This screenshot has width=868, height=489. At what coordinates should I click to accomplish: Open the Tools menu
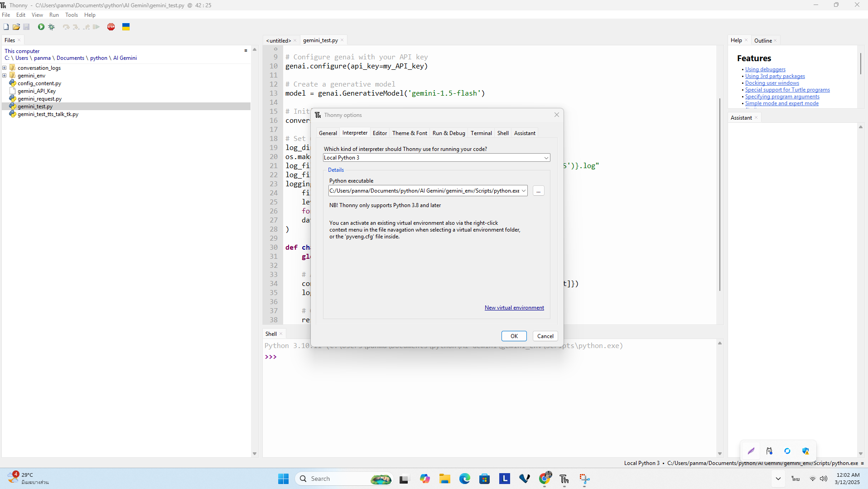click(72, 15)
